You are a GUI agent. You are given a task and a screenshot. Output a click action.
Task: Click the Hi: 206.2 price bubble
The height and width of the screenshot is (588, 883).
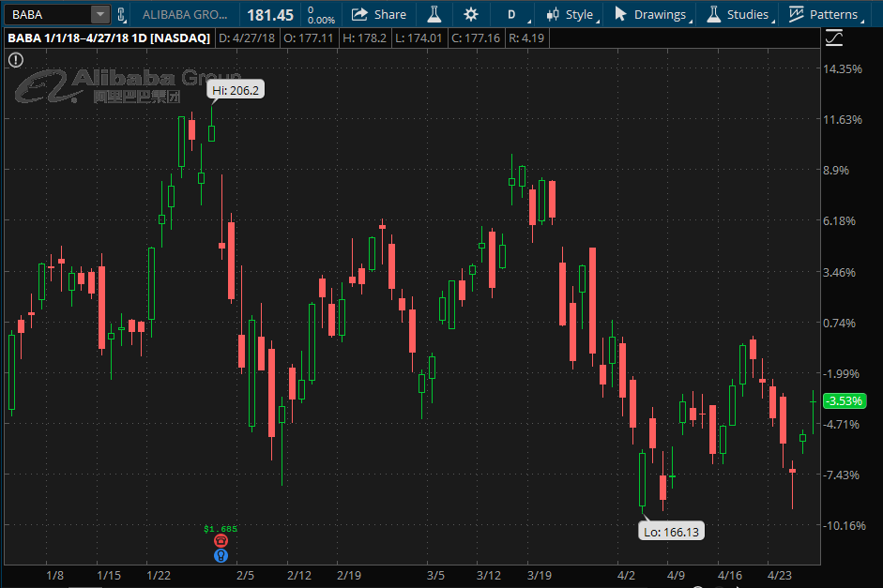coord(236,90)
